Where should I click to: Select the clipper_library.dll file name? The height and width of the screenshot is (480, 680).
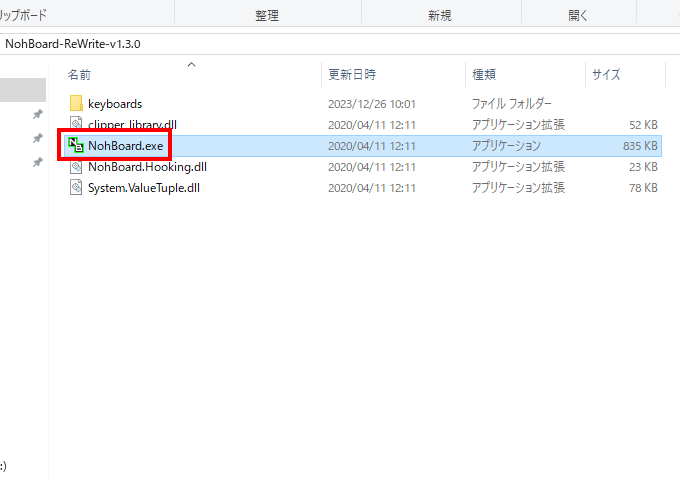tap(132, 124)
